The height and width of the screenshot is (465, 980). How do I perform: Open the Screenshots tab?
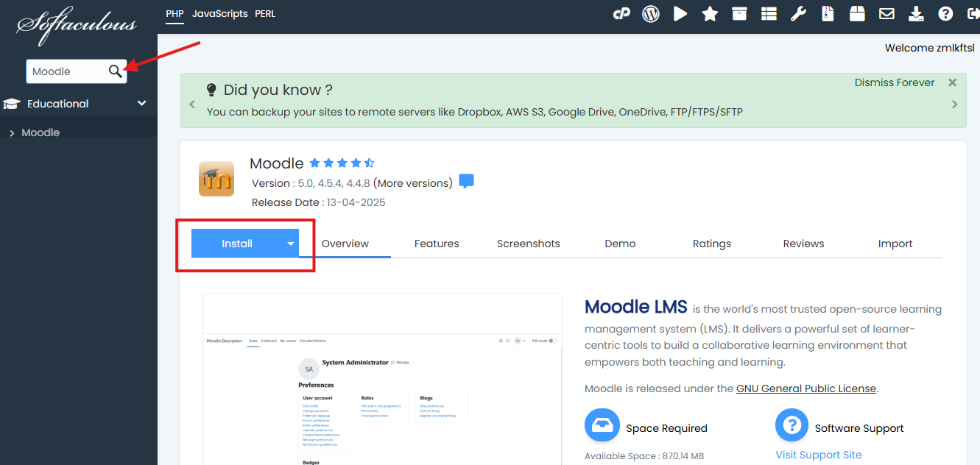(528, 244)
